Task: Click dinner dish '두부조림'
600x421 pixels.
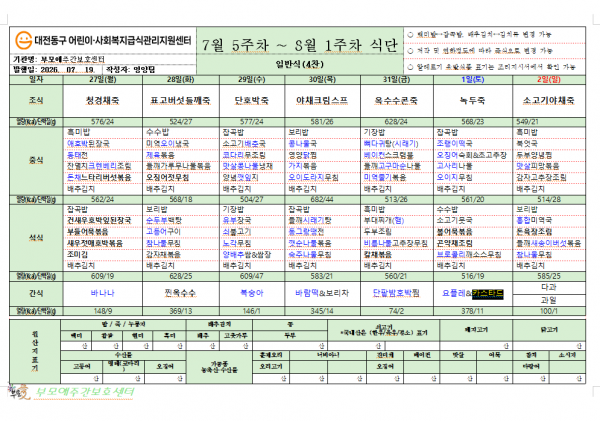Action: [377, 232]
